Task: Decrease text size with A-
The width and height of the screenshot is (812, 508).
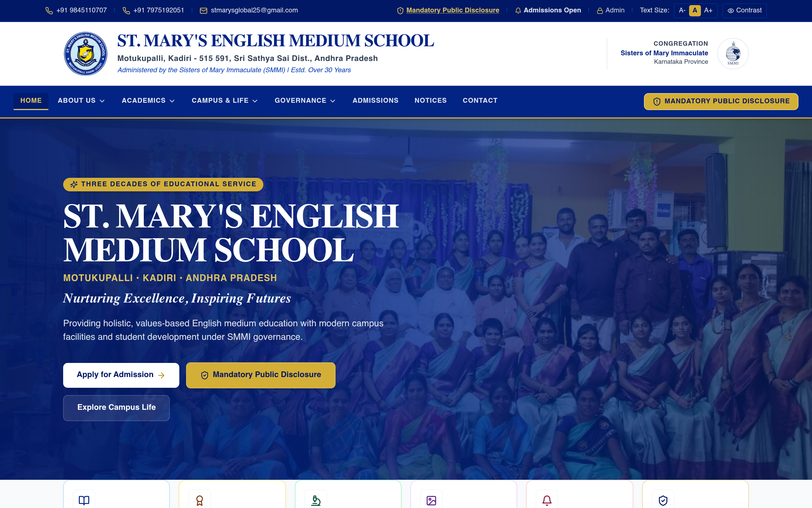Action: point(682,10)
